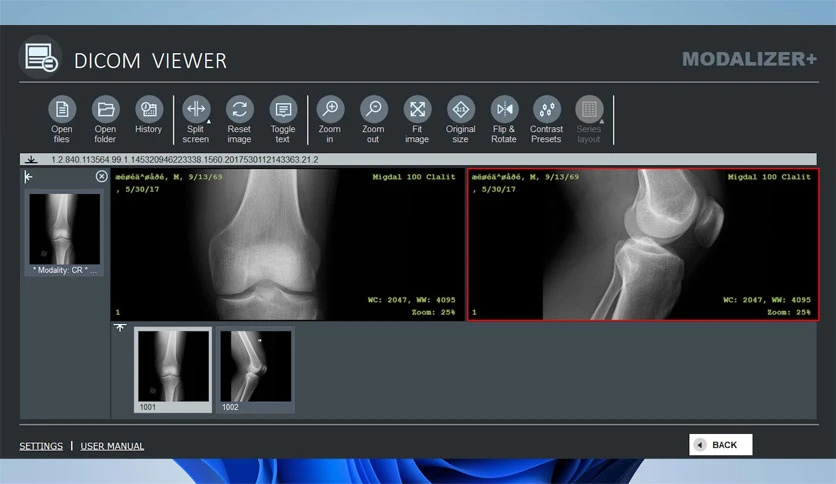Screen dimensions: 836x484
Task: Open files with the Open files icon
Action: 62,109
